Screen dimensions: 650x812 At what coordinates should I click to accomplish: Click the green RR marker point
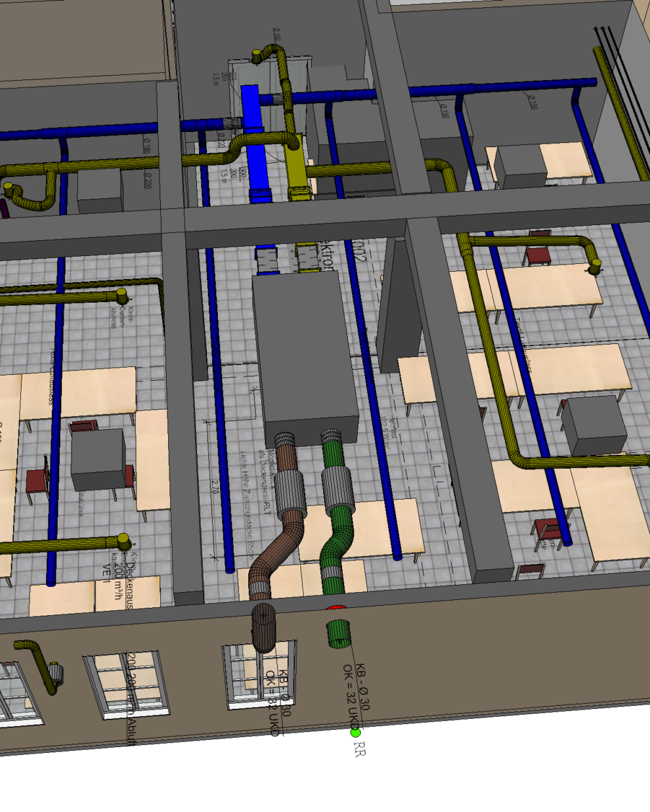coord(355,732)
